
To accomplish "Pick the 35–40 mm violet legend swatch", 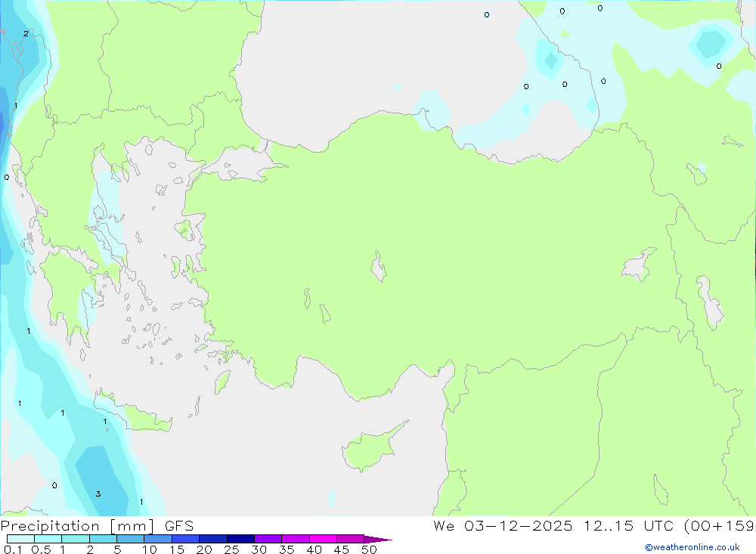I will click(x=295, y=539).
